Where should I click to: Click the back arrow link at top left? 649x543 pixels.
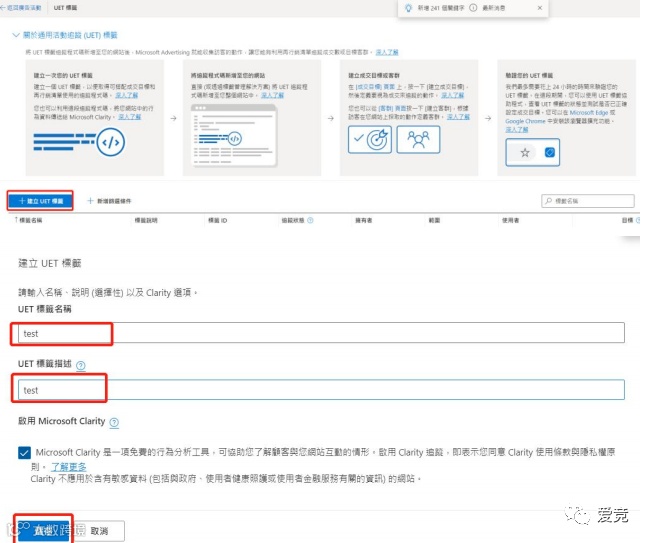[x=21, y=8]
